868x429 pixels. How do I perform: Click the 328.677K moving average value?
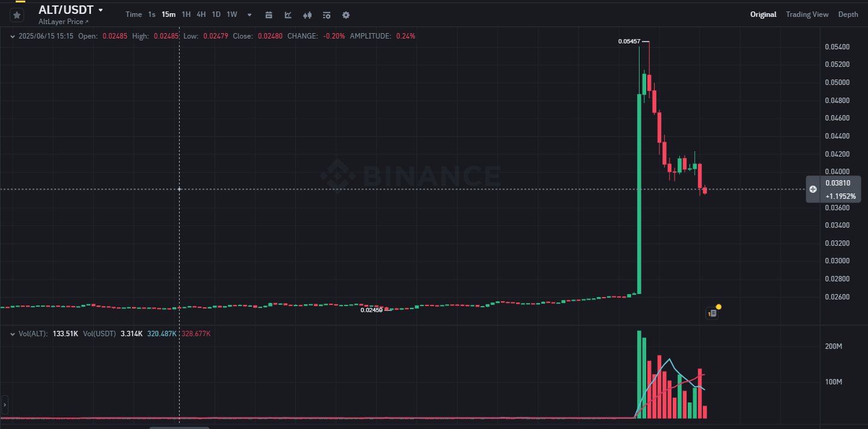point(196,333)
